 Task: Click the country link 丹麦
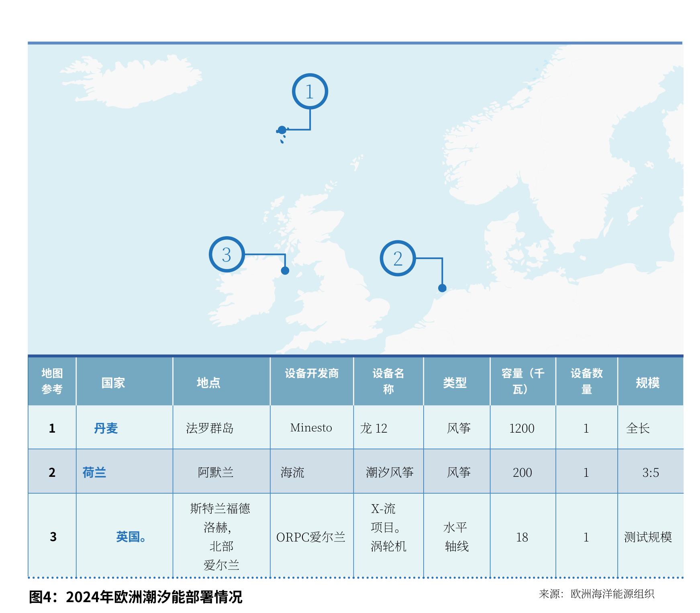pos(106,428)
